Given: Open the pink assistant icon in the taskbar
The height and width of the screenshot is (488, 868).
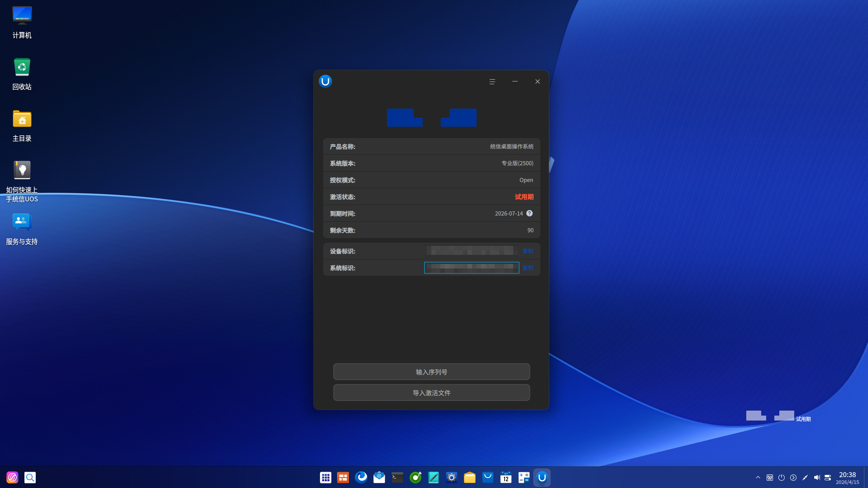Looking at the screenshot, I should [x=12, y=477].
